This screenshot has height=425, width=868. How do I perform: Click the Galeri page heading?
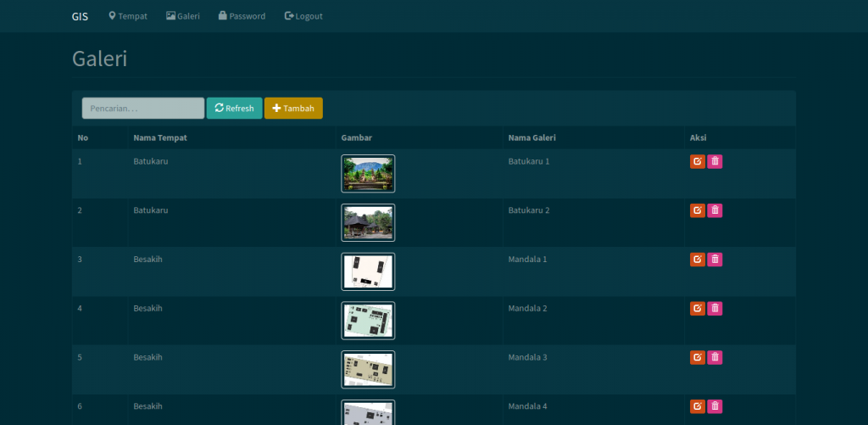[100, 59]
